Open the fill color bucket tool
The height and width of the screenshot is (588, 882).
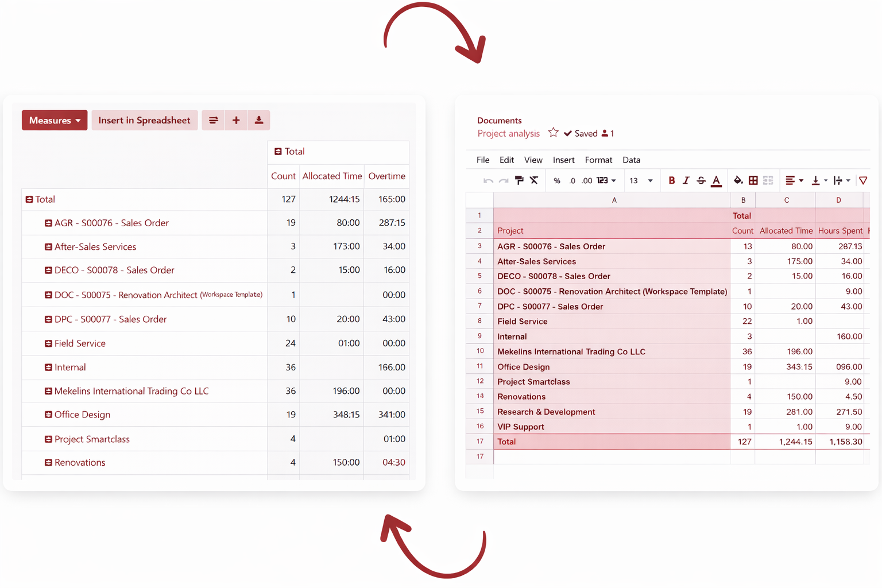[x=738, y=180]
